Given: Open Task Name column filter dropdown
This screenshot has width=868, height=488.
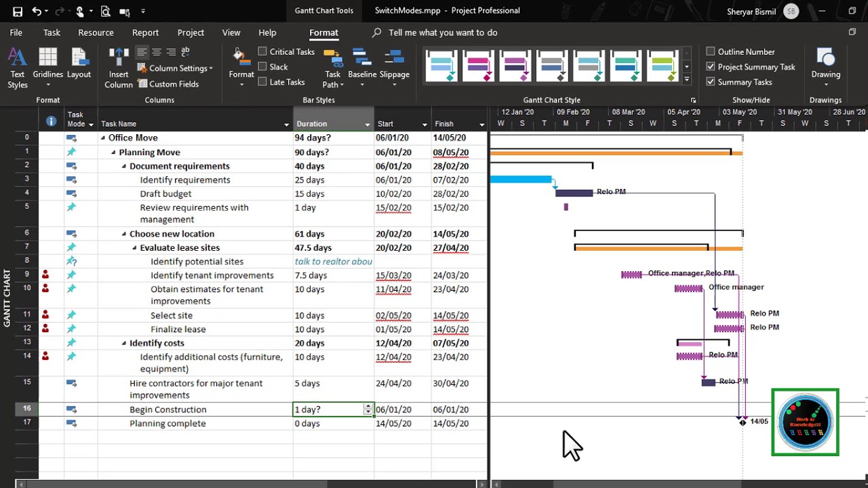Looking at the screenshot, I should (x=287, y=125).
